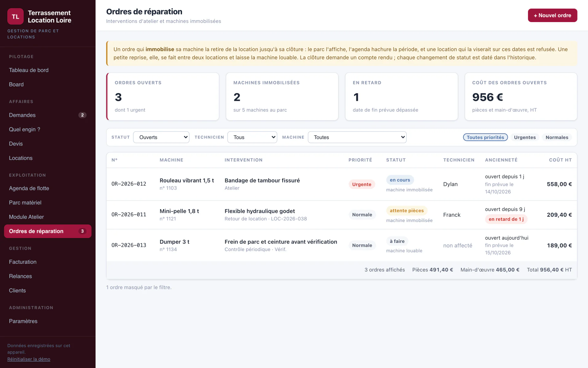Open Relances page
The image size is (588, 368).
pos(48,276)
